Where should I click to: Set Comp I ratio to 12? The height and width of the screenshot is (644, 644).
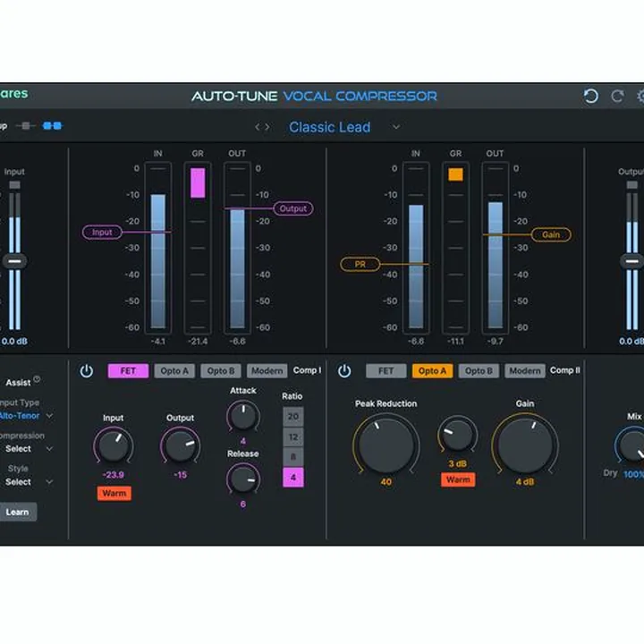tap(293, 436)
